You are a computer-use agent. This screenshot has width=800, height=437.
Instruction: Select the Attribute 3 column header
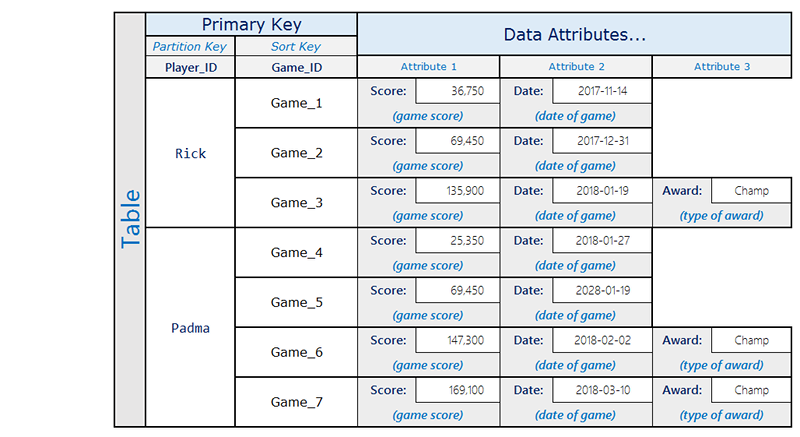[722, 67]
